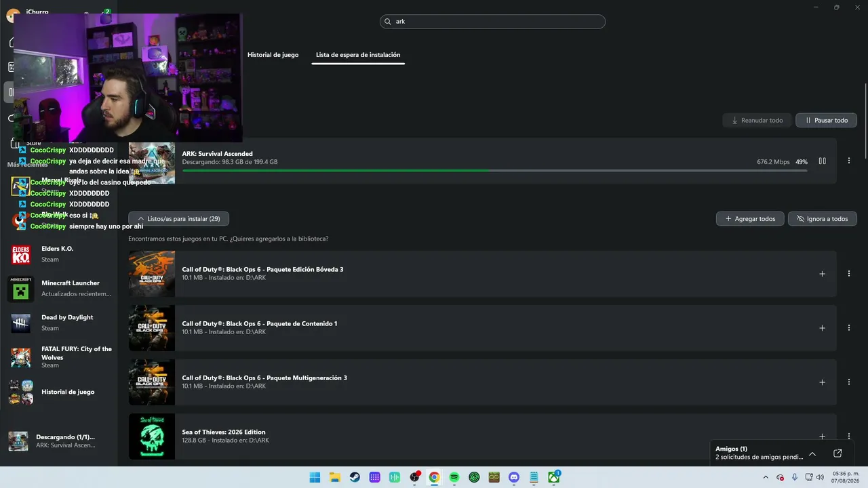Click the "ARK: Survival Ascended" title text
The image size is (868, 488).
click(217, 154)
